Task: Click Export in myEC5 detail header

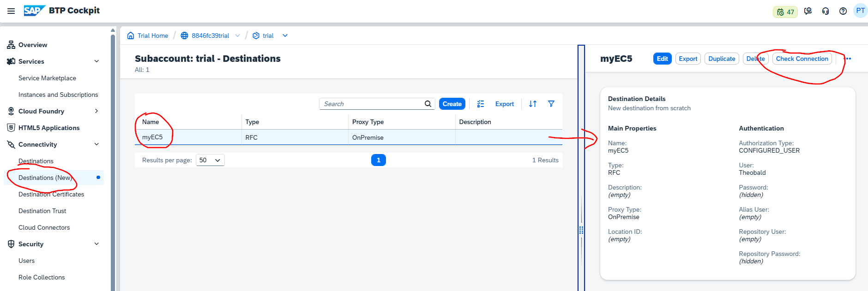Action: click(688, 59)
